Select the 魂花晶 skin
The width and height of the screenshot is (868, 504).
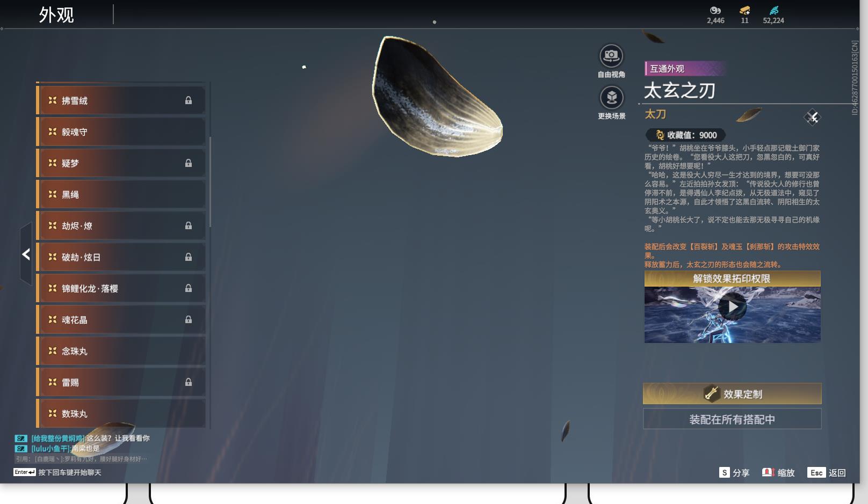[121, 319]
